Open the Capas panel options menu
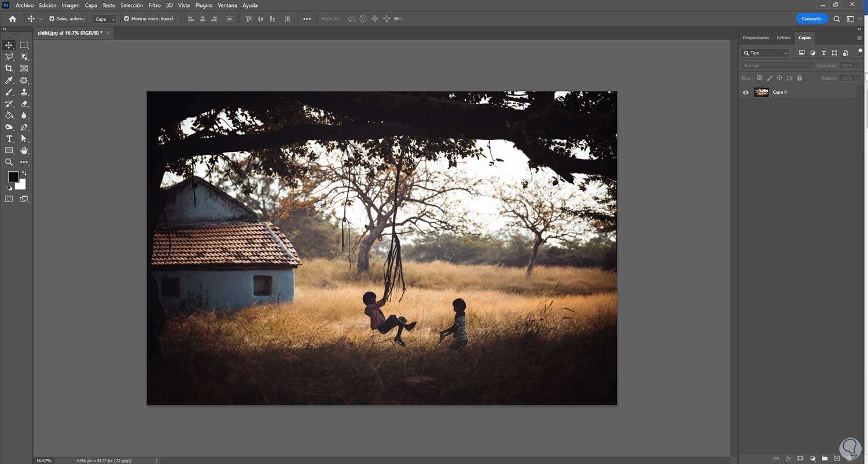 tap(859, 38)
